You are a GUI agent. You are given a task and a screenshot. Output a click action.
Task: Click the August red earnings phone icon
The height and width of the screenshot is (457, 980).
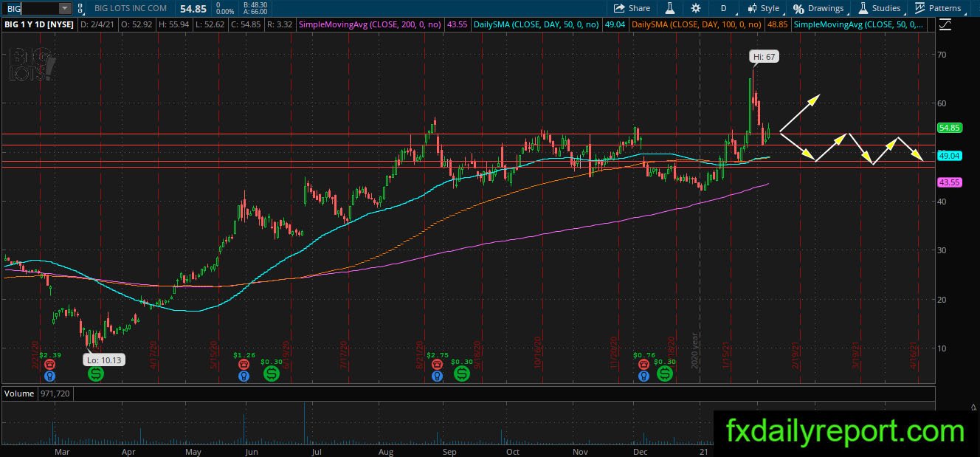point(438,365)
